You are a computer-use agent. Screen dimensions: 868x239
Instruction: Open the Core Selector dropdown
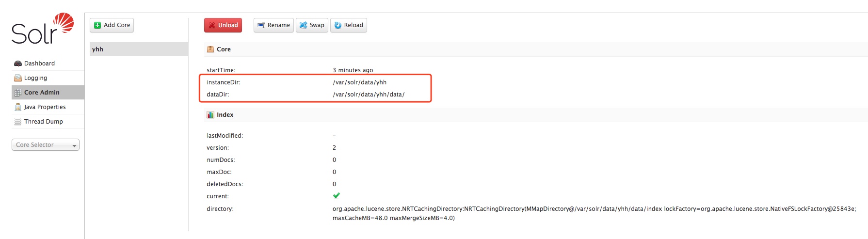[x=45, y=145]
